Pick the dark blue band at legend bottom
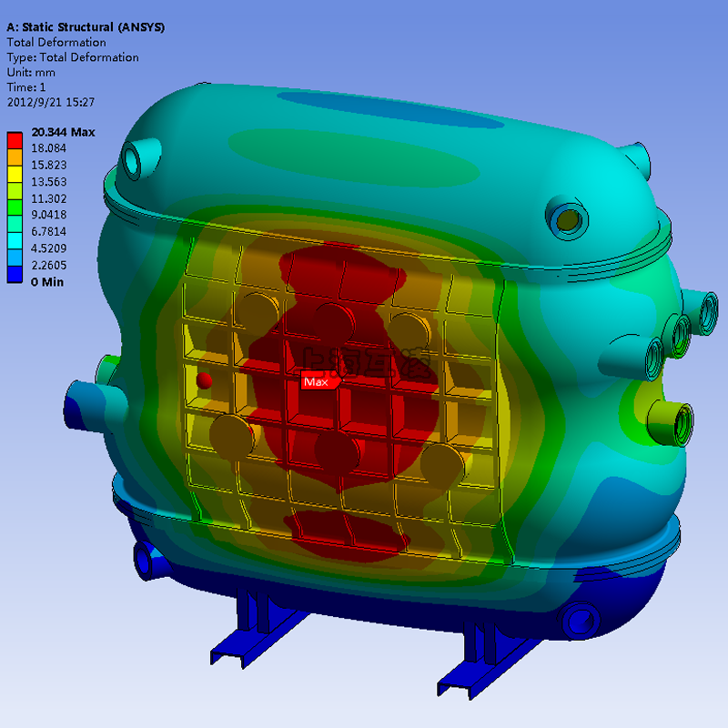 point(15,274)
